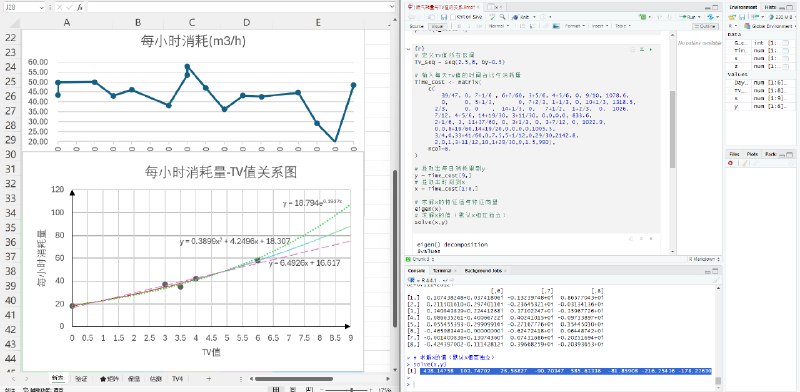Click the Excel zoom slider
The image size is (800, 392).
tap(349, 390)
